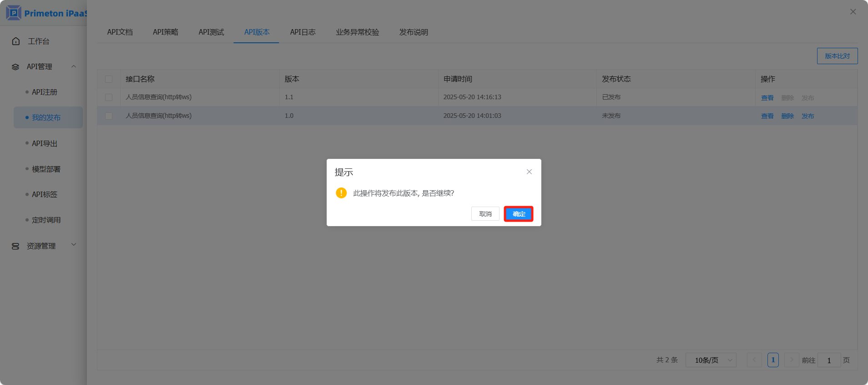Open the 发布说明 tab

point(414,32)
